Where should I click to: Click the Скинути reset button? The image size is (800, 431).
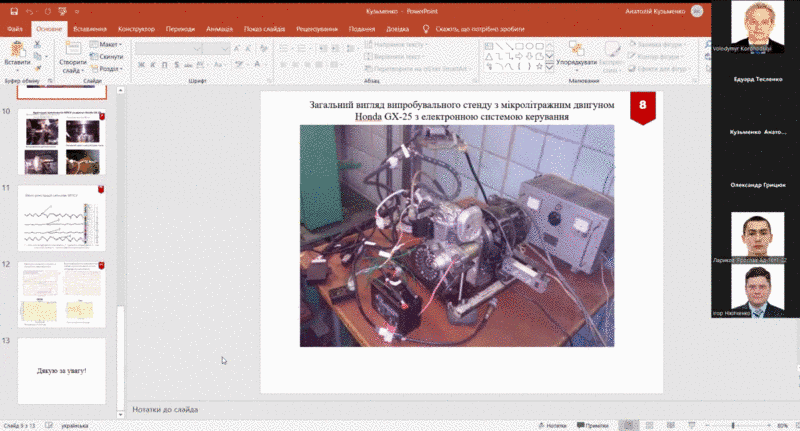(x=107, y=56)
